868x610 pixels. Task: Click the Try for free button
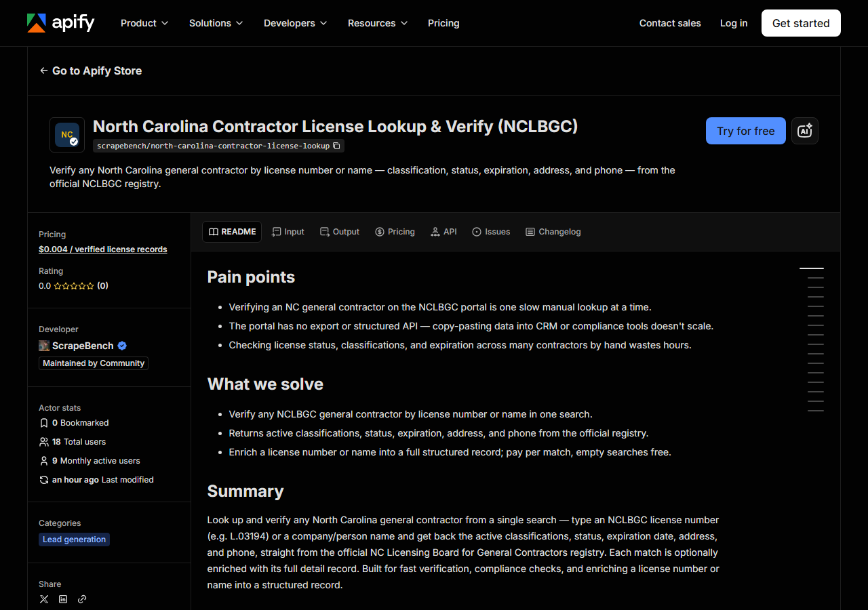click(x=746, y=131)
